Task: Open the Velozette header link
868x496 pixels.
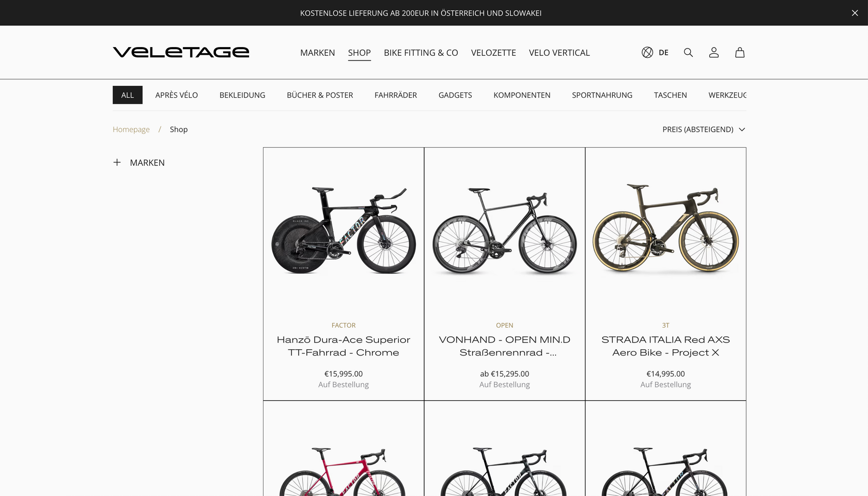Action: 493,53
